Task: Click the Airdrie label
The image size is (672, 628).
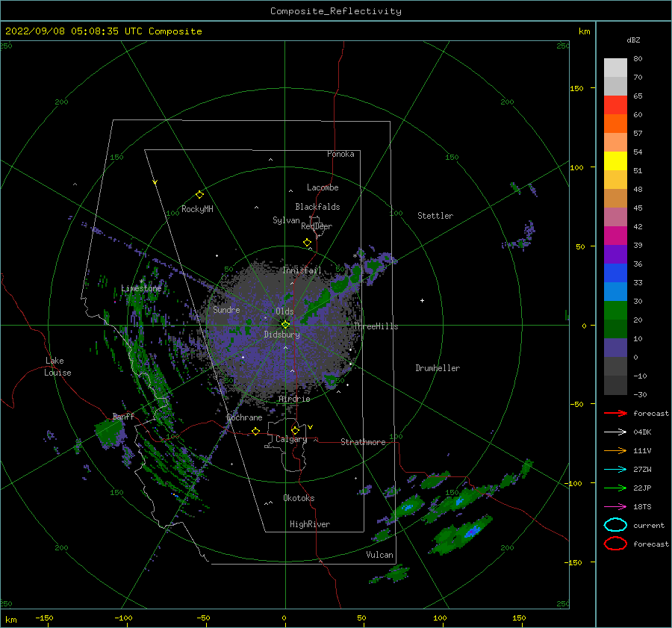Action: (x=294, y=399)
